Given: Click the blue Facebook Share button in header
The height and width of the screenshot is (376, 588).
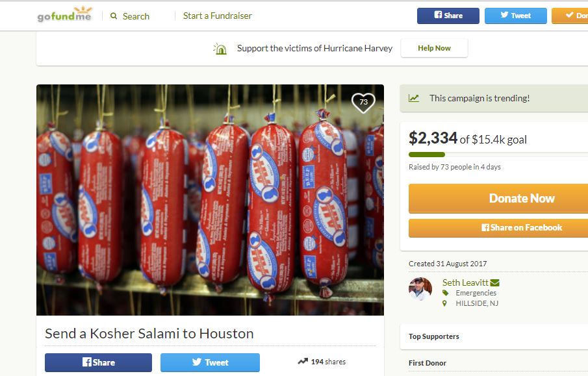Looking at the screenshot, I should 448,15.
